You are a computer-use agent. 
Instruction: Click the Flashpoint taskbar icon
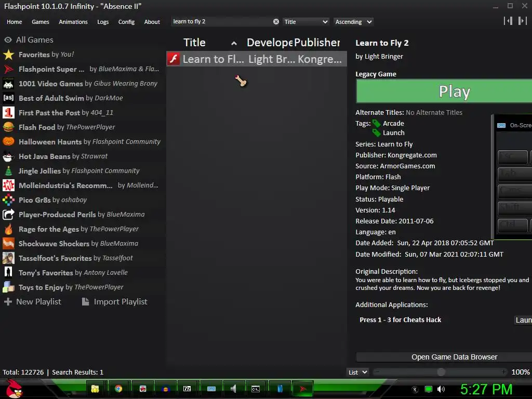tap(303, 389)
